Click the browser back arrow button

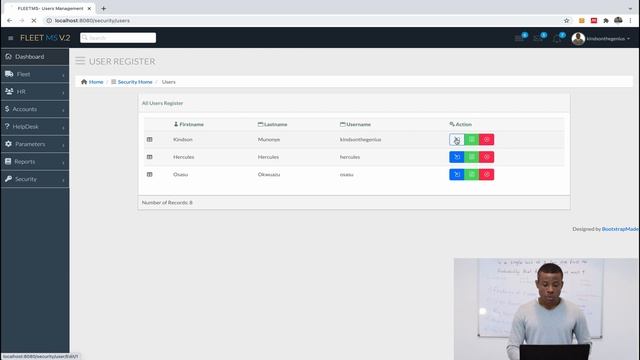[9, 20]
